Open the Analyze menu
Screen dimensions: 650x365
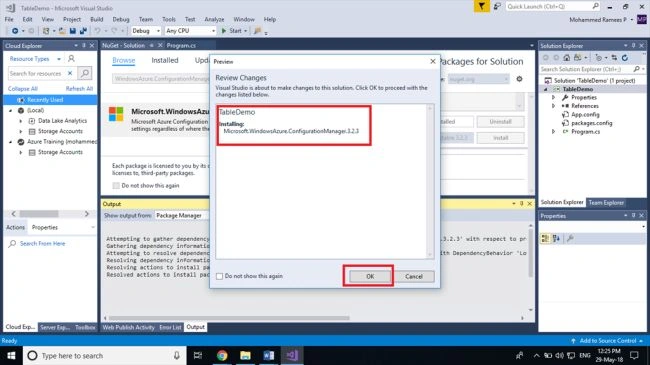(214, 19)
